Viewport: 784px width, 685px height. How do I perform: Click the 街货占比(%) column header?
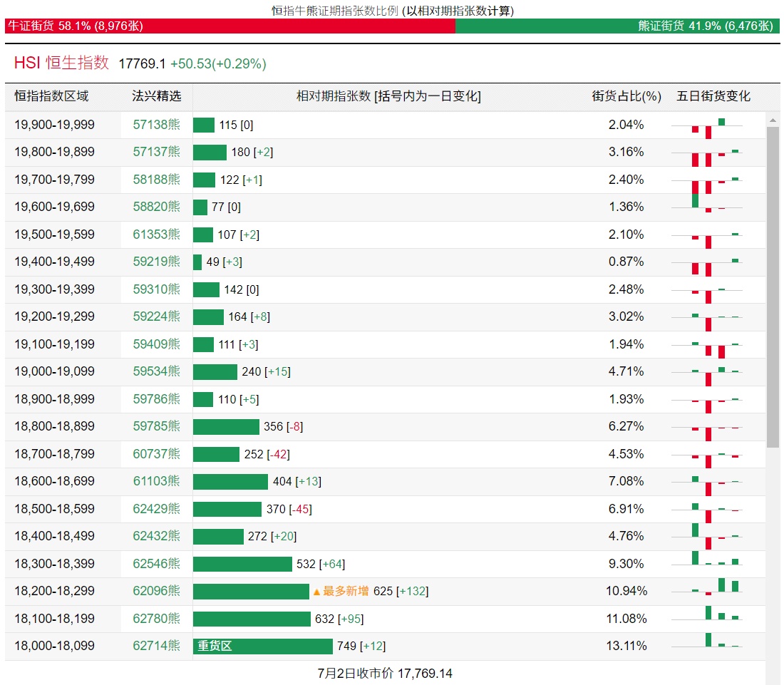[626, 96]
